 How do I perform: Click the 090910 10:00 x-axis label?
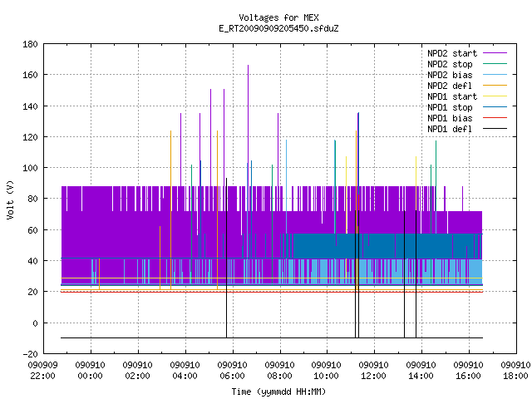[327, 371]
